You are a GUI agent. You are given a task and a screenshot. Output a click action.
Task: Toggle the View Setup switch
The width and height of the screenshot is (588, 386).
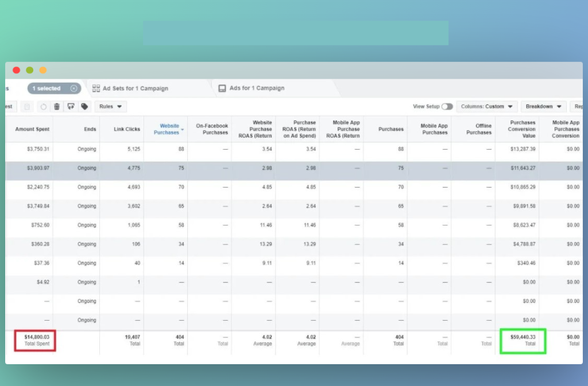pyautogui.click(x=447, y=107)
